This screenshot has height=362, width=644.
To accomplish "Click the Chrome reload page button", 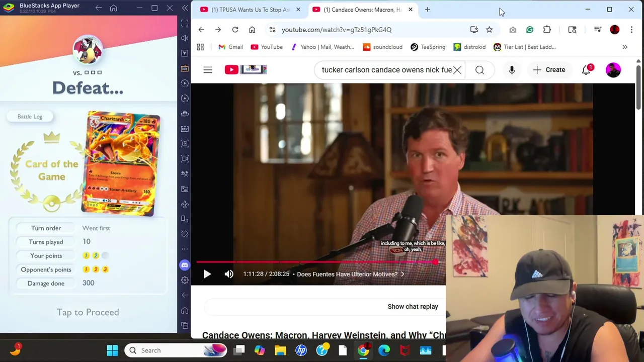I will click(235, 30).
